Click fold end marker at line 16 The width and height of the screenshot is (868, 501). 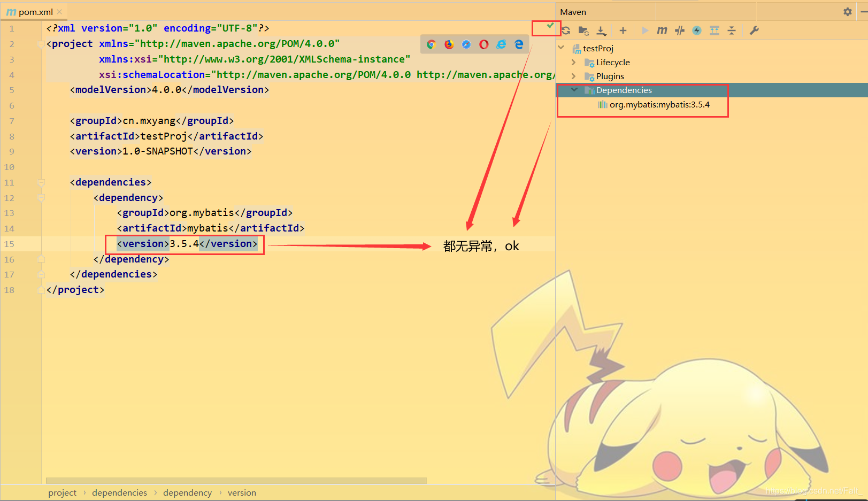click(x=41, y=259)
